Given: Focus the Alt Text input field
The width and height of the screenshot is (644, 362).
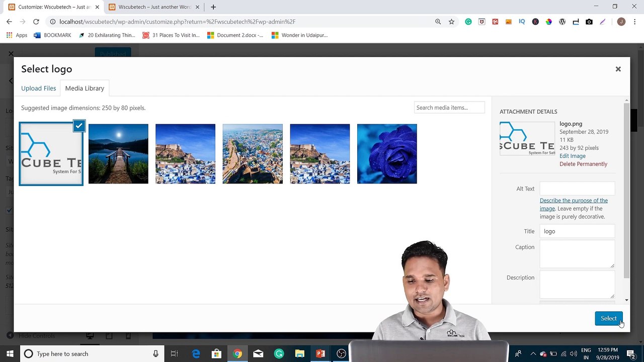Looking at the screenshot, I should pyautogui.click(x=577, y=189).
